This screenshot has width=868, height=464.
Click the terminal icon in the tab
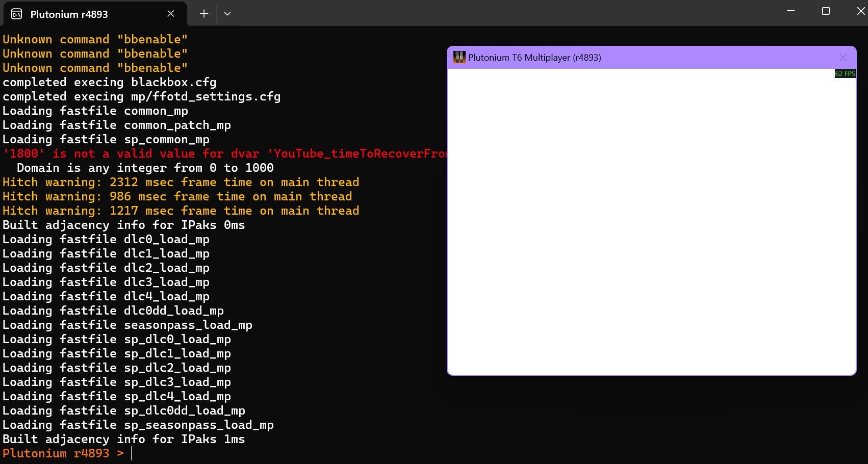tap(16, 14)
